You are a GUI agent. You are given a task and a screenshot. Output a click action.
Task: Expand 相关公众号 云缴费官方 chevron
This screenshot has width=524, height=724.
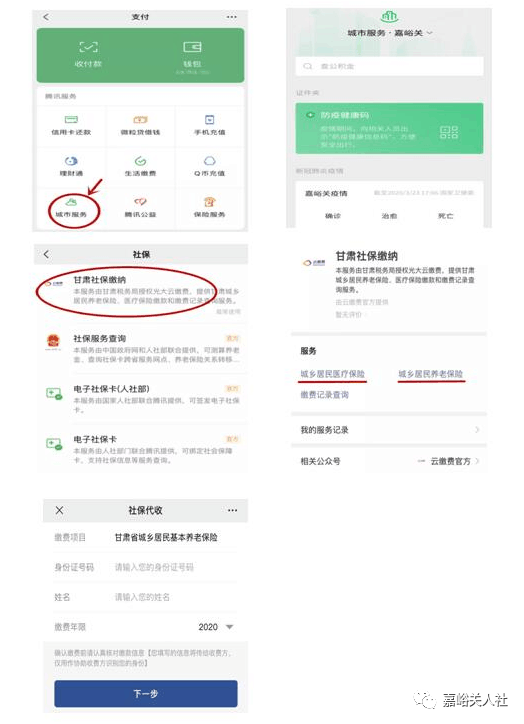tap(477, 461)
